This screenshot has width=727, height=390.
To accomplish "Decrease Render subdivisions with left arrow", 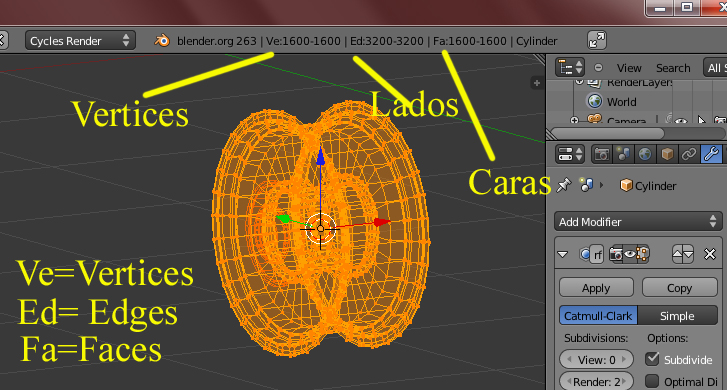I will [569, 382].
